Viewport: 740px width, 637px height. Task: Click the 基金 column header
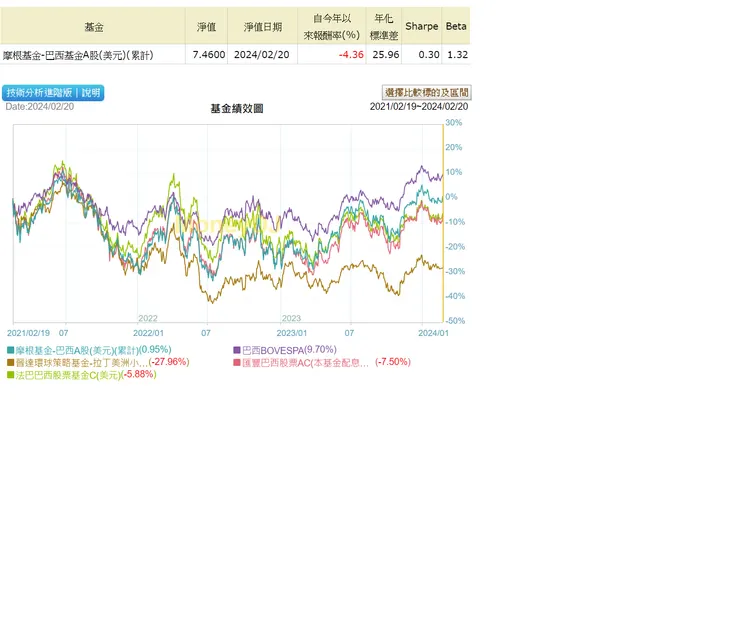click(x=93, y=27)
